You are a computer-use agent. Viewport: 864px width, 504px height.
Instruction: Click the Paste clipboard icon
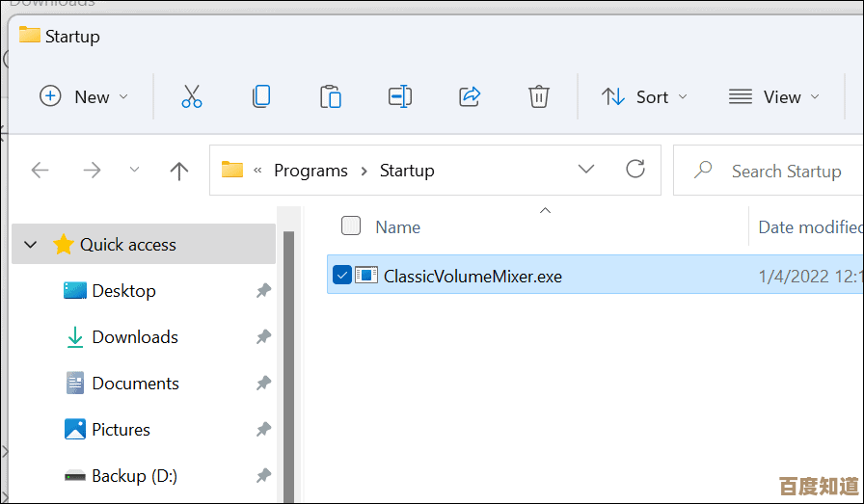(x=331, y=96)
